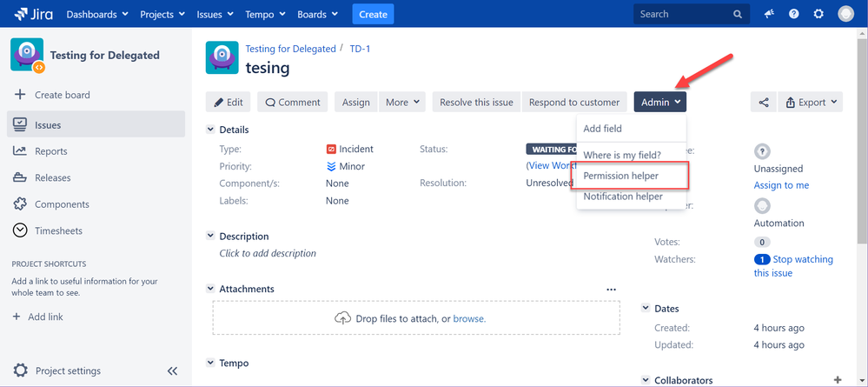Click Assign to me link
This screenshot has width=868, height=387.
[x=781, y=185]
